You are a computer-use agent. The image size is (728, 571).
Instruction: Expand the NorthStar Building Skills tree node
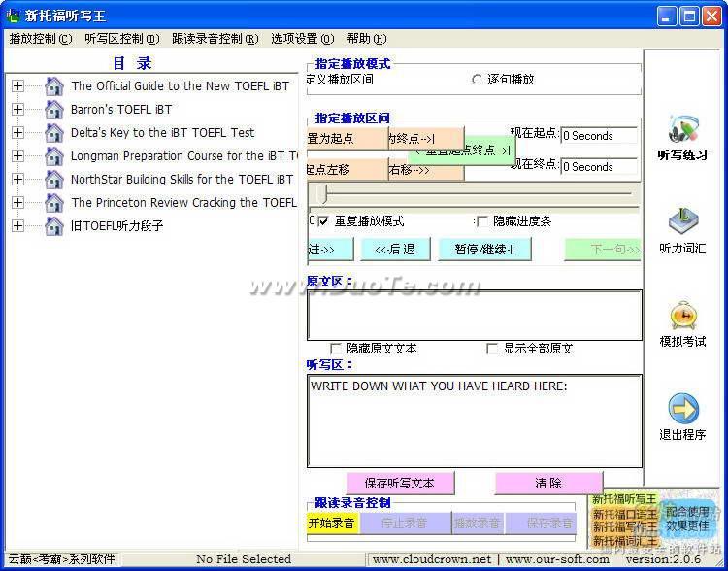17,179
